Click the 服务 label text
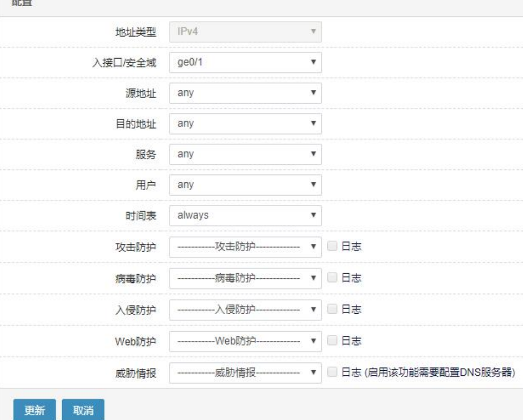 (146, 155)
